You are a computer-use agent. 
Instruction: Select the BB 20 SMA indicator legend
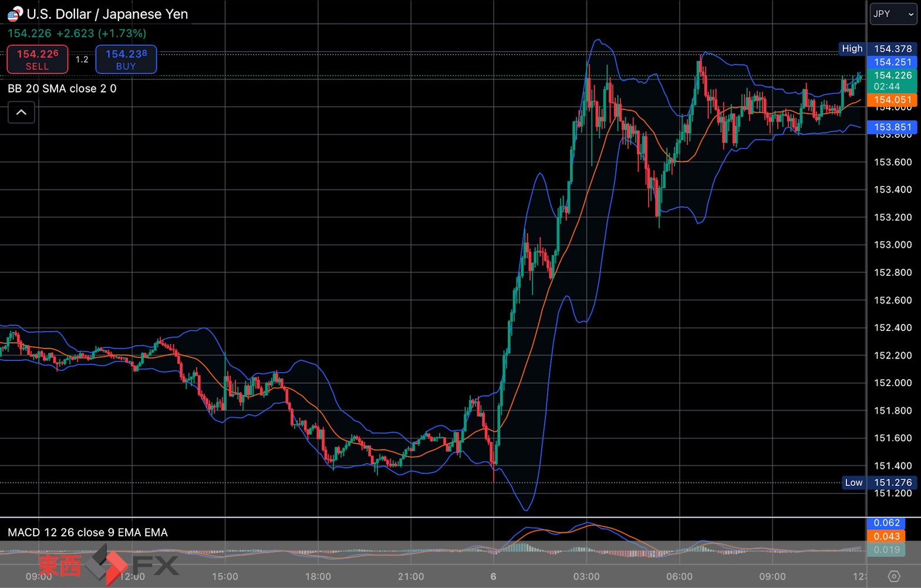(62, 89)
